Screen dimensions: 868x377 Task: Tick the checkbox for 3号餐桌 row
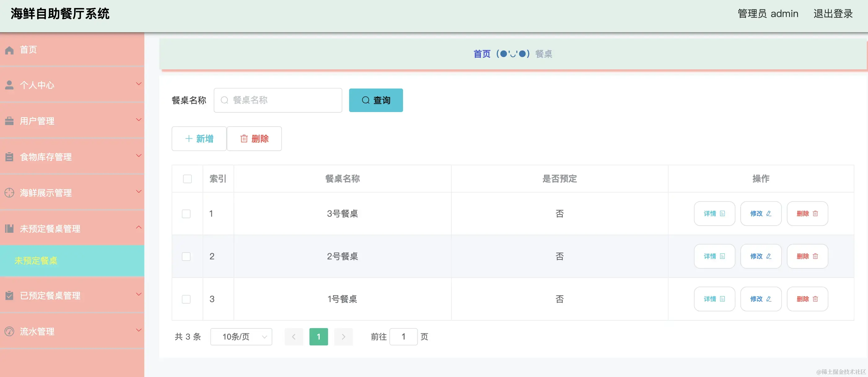[x=186, y=214]
